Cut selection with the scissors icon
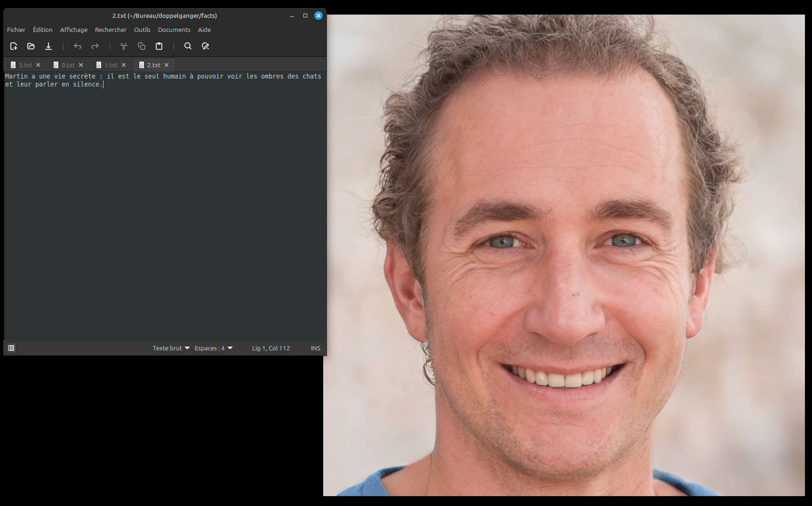This screenshot has width=812, height=506. (x=124, y=46)
